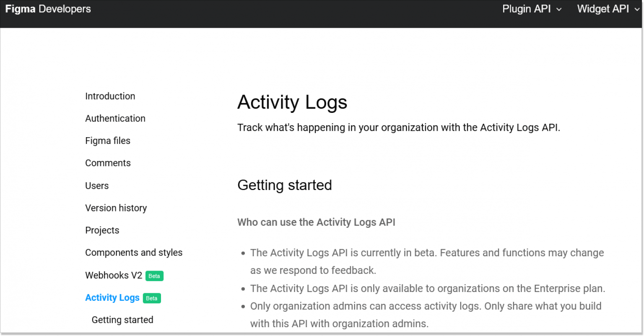Screen dimensions: 644x336
Task: Jump to Getting started sidebar sub-item
Action: click(122, 320)
